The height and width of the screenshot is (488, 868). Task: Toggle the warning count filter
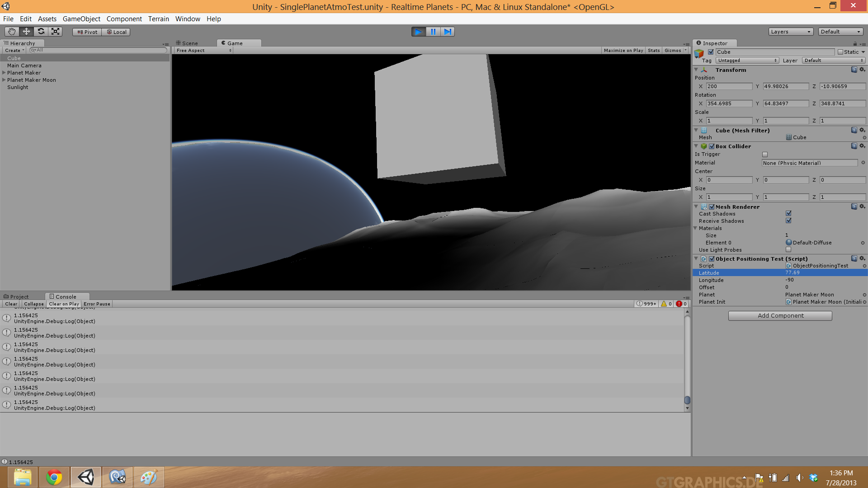pyautogui.click(x=666, y=304)
